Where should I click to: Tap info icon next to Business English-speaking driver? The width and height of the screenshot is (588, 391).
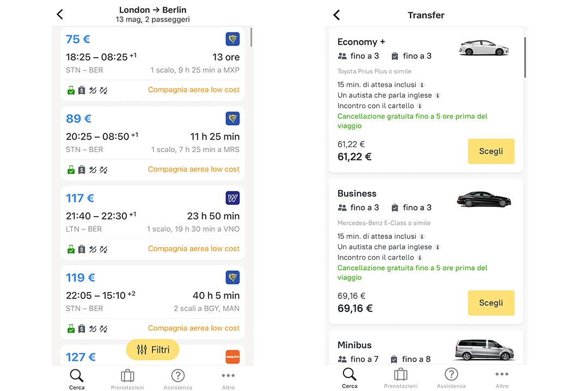[x=437, y=247]
